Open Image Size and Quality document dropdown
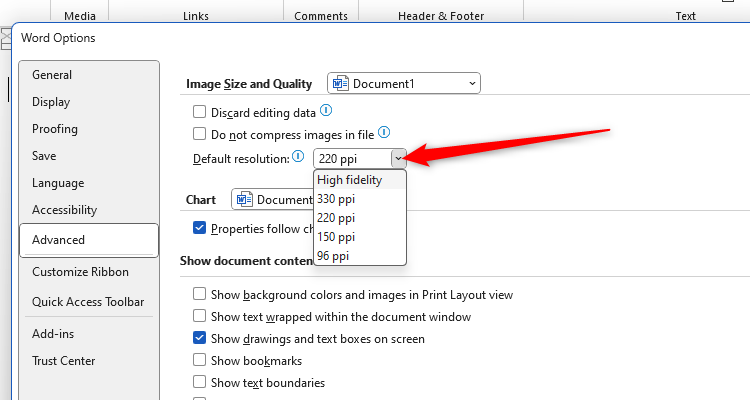This screenshot has height=400, width=750. (404, 84)
